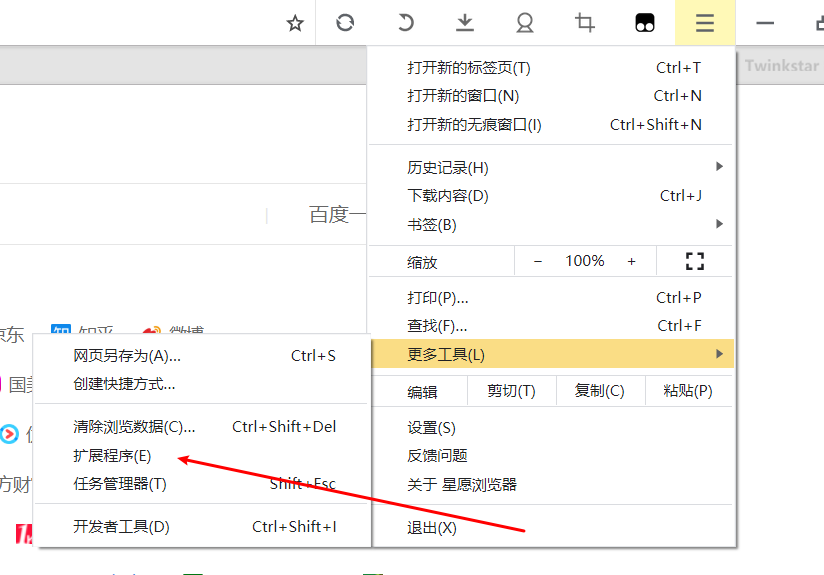Toggle fullscreen mode in the zoom row
Image resolution: width=824 pixels, height=575 pixels.
click(695, 261)
